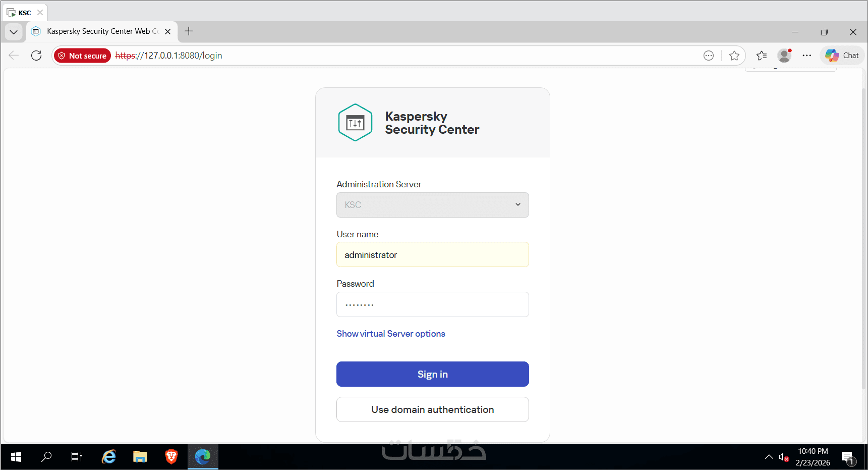The width and height of the screenshot is (868, 470).
Task: Open the tab actions menu chevron
Action: (x=14, y=32)
